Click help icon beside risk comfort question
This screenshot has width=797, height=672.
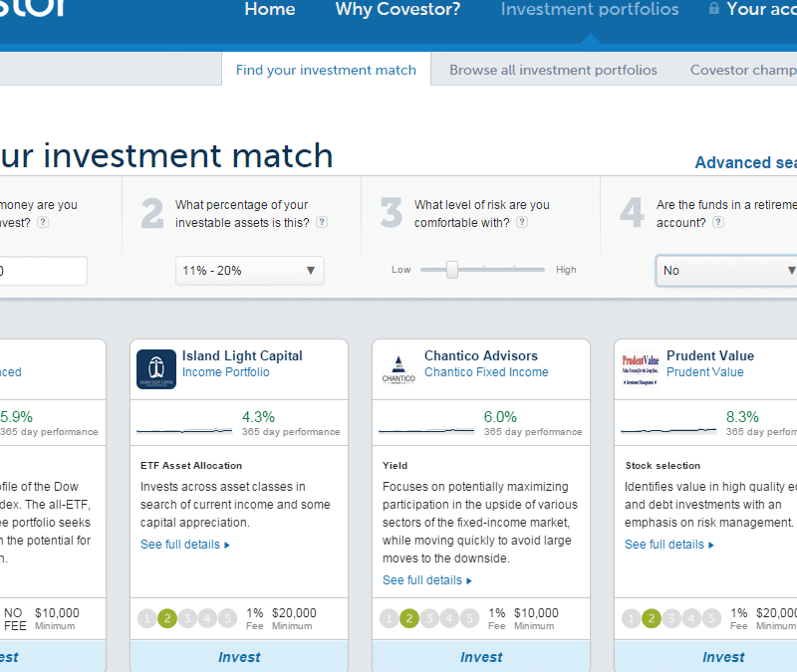tap(522, 222)
